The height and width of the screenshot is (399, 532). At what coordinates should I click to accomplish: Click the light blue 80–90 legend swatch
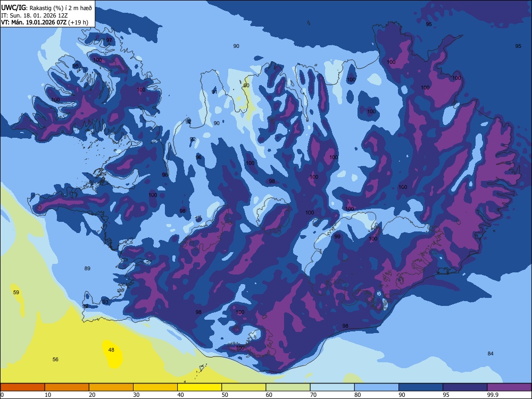point(377,387)
